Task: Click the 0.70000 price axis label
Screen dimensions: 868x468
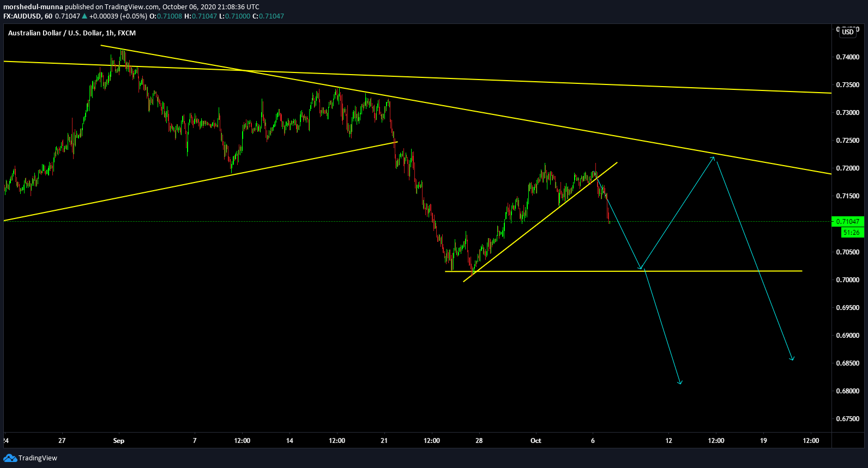Action: (x=847, y=280)
